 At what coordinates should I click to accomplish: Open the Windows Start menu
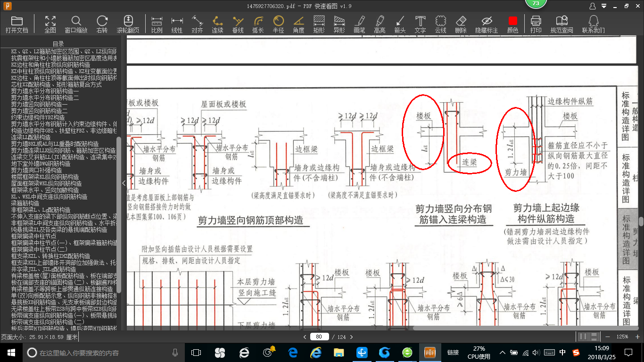coord(11,352)
